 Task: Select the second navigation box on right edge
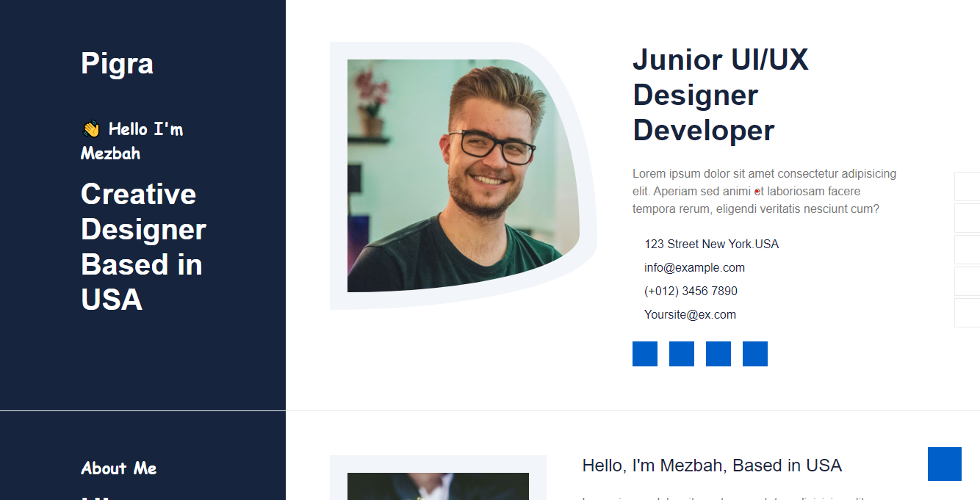click(968, 218)
